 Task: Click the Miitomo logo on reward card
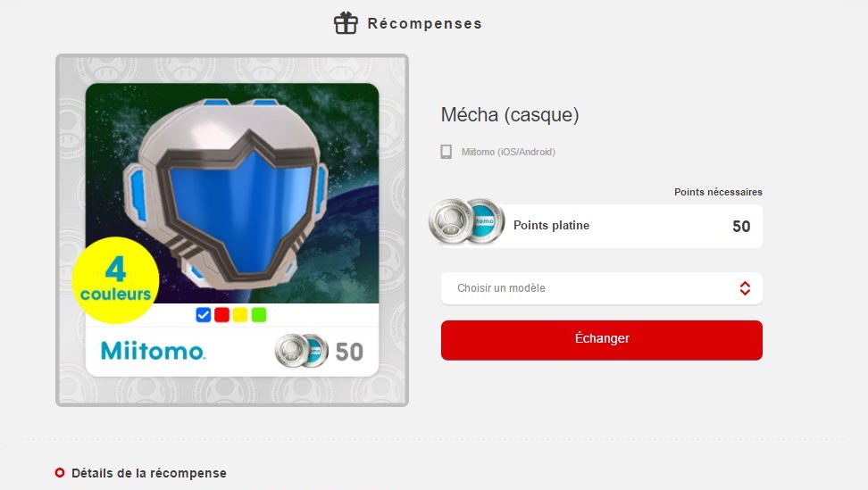153,351
